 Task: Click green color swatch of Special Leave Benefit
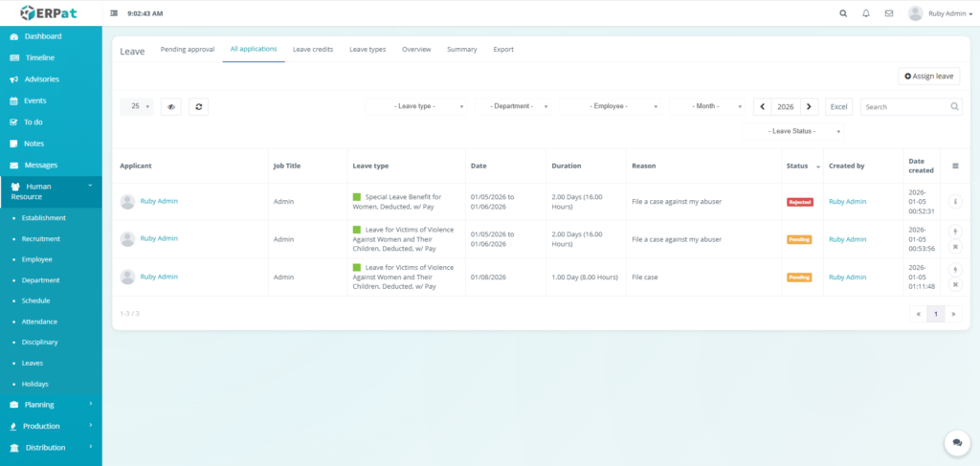point(357,197)
